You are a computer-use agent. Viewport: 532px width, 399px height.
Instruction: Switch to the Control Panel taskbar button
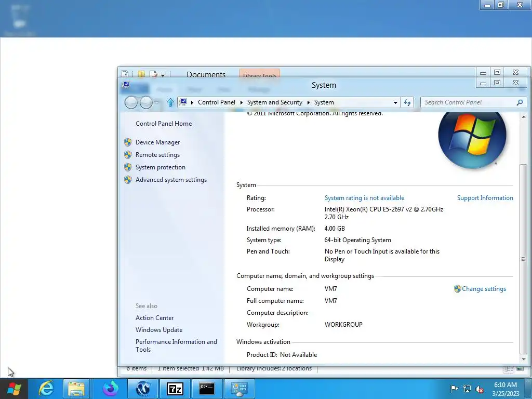pos(239,389)
